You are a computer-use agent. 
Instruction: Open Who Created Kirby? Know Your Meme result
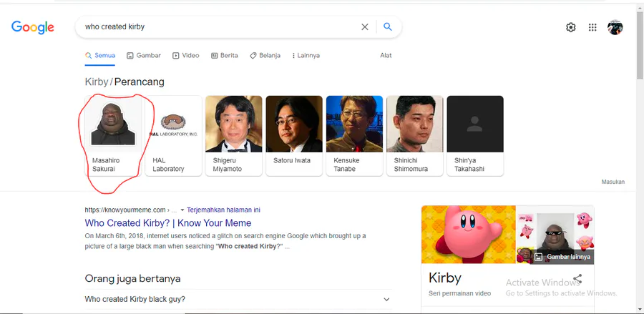(x=168, y=223)
